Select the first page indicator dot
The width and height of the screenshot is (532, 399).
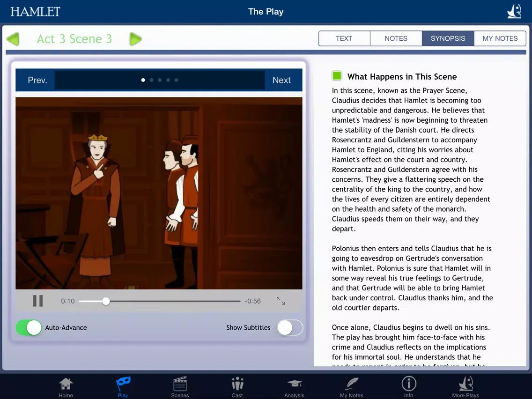click(x=143, y=80)
